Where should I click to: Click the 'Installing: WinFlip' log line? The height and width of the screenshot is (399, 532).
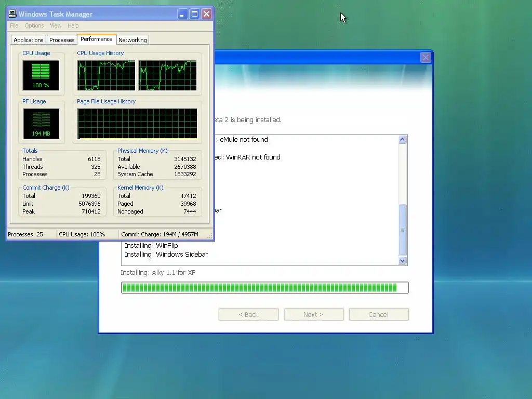[151, 245]
